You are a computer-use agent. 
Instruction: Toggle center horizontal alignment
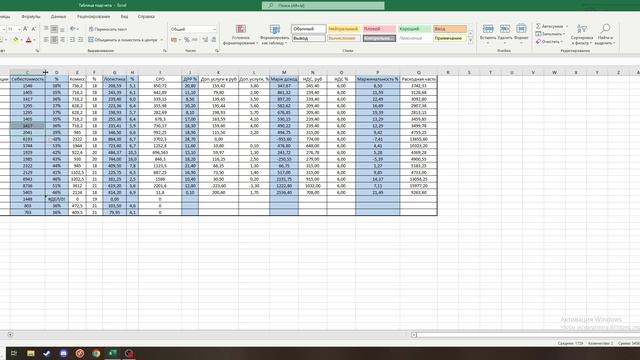54,40
